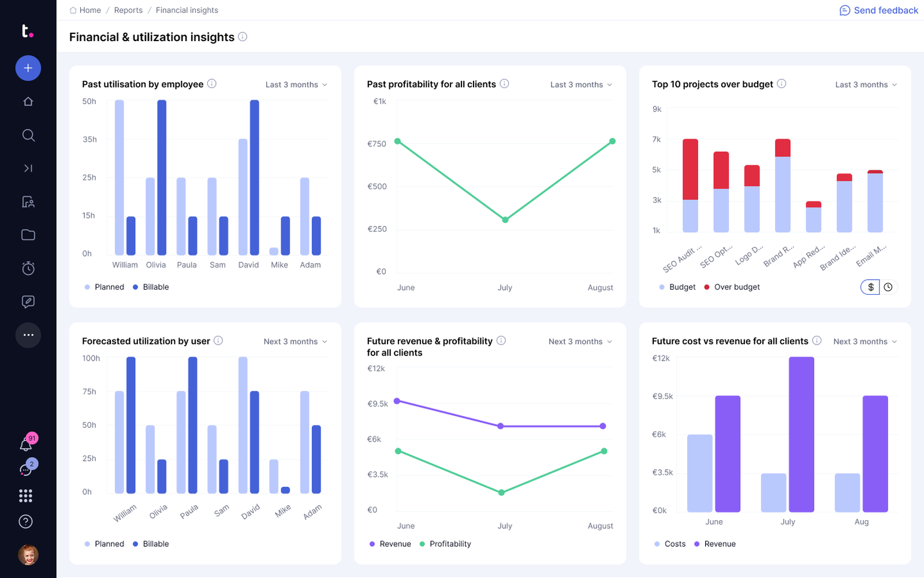Open notifications bell with 91 badge

coord(27,444)
